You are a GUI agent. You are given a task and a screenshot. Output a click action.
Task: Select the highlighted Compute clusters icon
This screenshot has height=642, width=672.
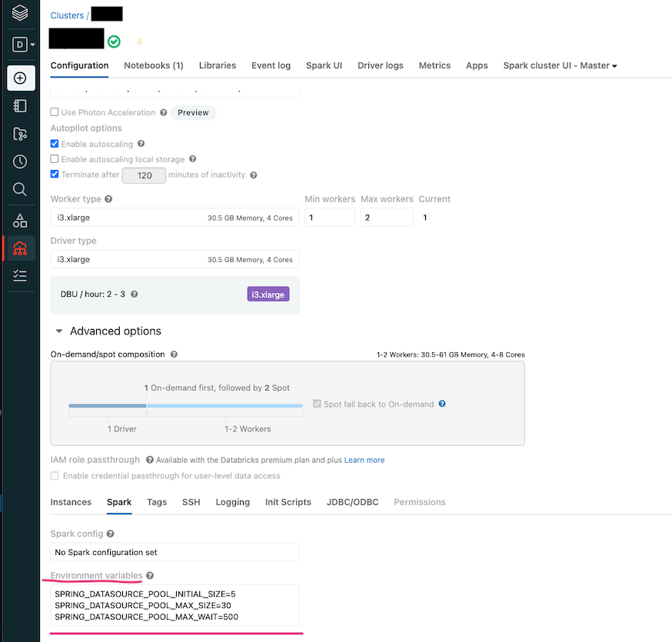click(x=21, y=248)
